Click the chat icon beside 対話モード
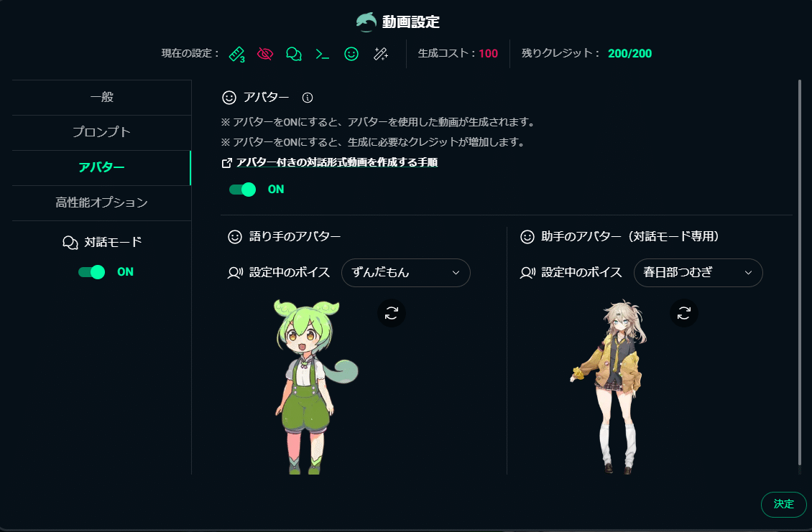The height and width of the screenshot is (532, 812). coord(70,242)
